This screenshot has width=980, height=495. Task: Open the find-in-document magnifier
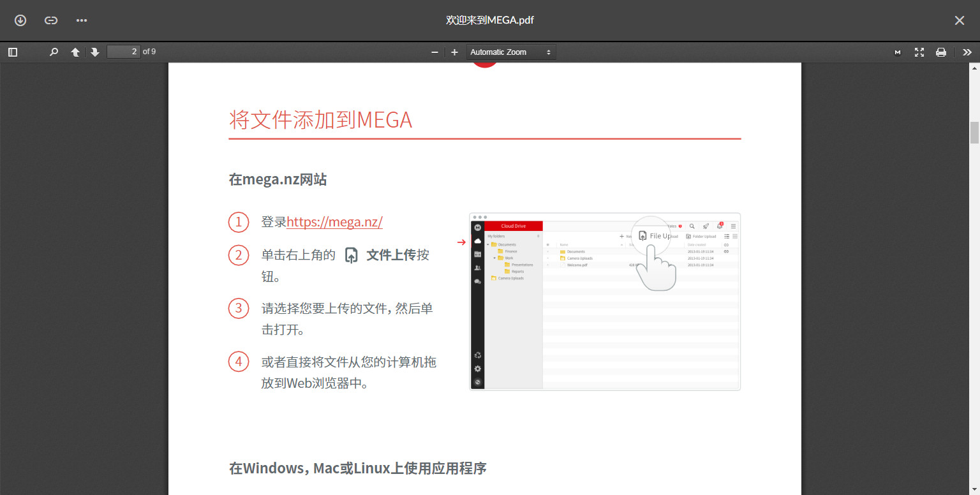click(54, 52)
